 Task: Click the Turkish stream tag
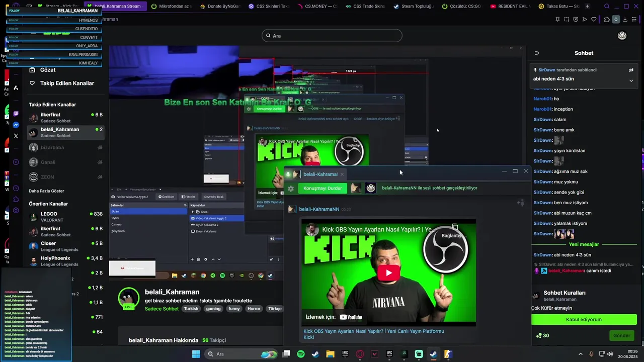click(x=191, y=309)
